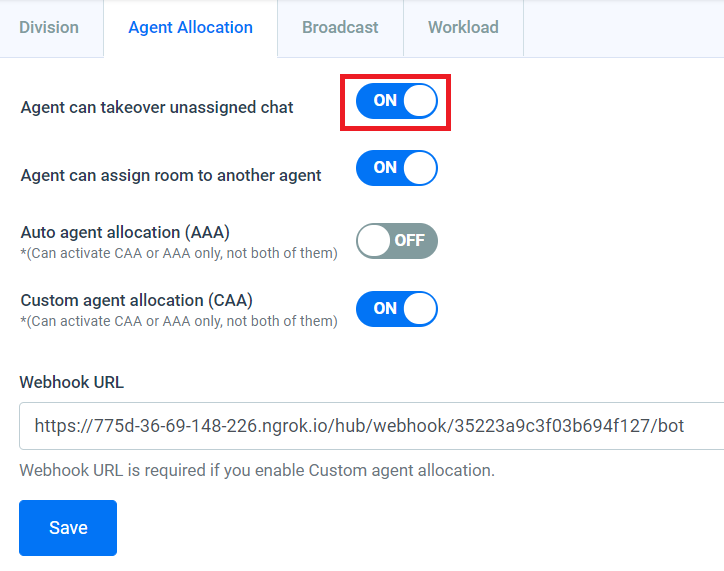Image resolution: width=724 pixels, height=571 pixels.
Task: Click the empty tab strip beside Workload
Action: (624, 28)
